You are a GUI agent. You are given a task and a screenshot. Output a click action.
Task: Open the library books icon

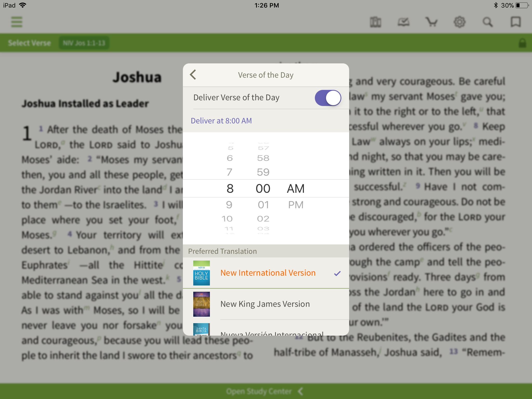tap(375, 22)
